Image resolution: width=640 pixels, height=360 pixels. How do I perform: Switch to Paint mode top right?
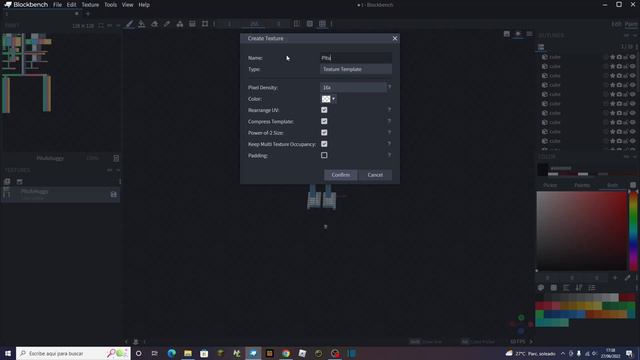pyautogui.click(x=631, y=24)
